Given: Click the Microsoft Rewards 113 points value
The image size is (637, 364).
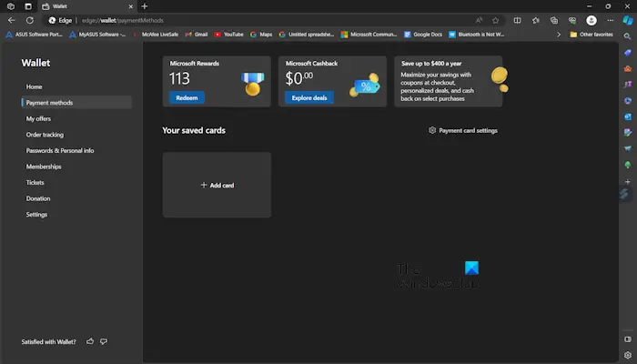Looking at the screenshot, I should point(179,78).
